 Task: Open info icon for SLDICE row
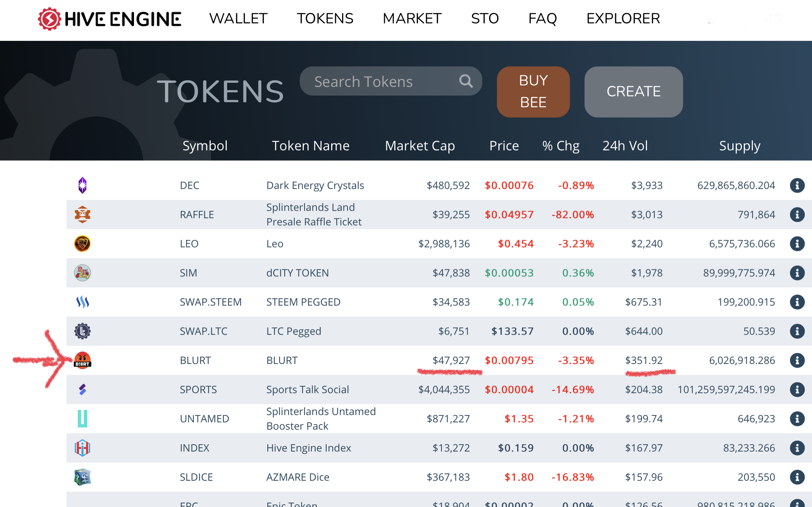[x=797, y=477]
